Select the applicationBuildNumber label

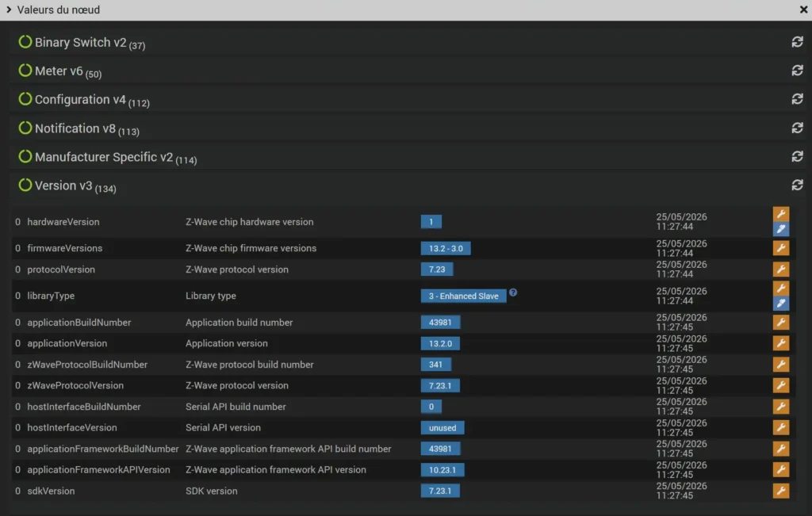tap(79, 322)
